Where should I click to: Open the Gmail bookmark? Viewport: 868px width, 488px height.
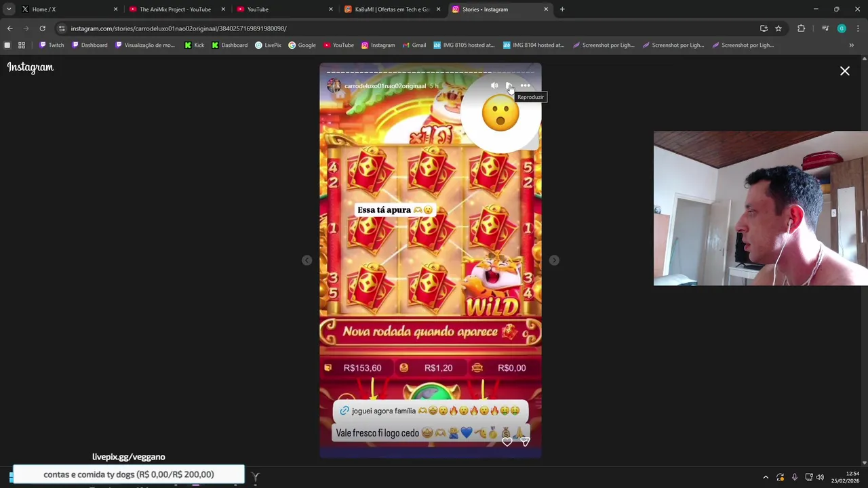414,45
